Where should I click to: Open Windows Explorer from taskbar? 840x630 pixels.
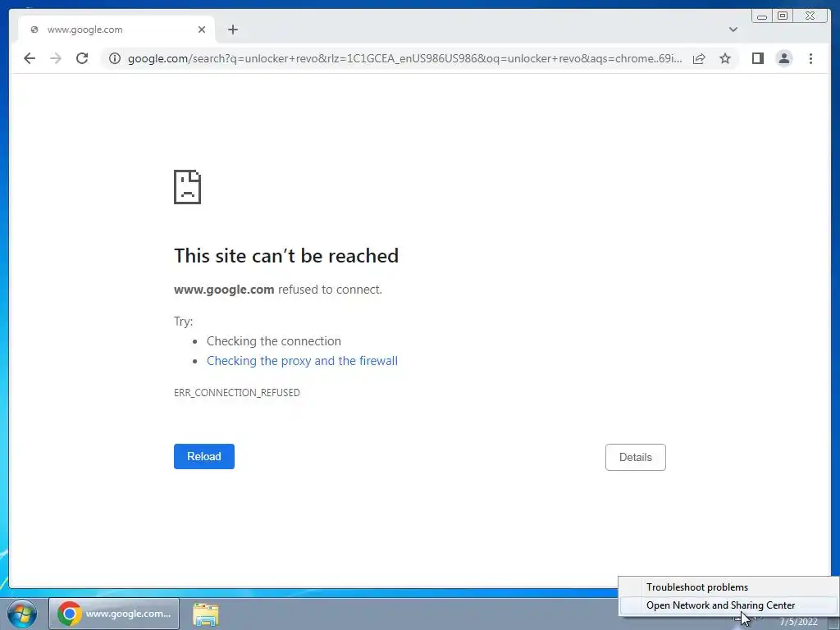tap(205, 614)
